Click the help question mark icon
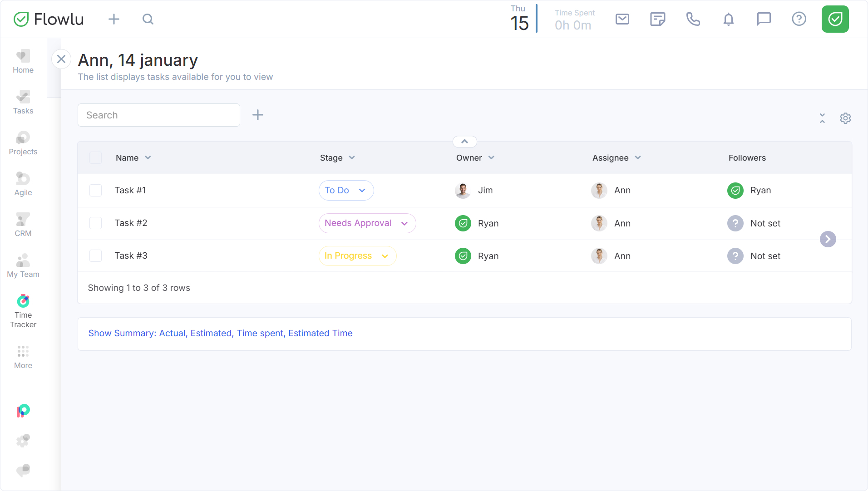Viewport: 868px width, 491px height. tap(799, 19)
